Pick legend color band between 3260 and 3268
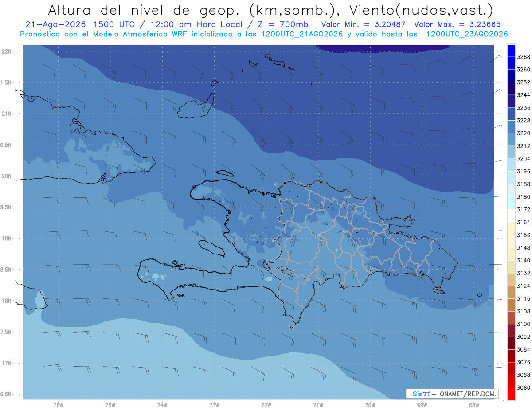 (x=511, y=63)
